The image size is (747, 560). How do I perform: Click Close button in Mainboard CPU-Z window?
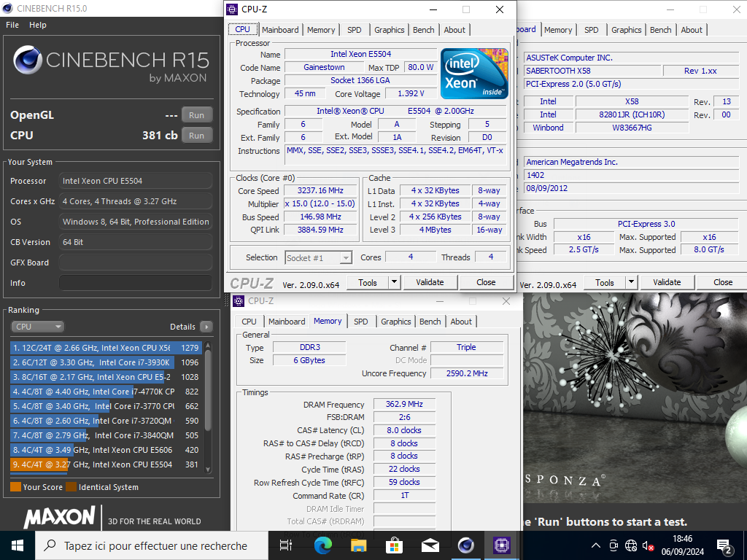723,282
